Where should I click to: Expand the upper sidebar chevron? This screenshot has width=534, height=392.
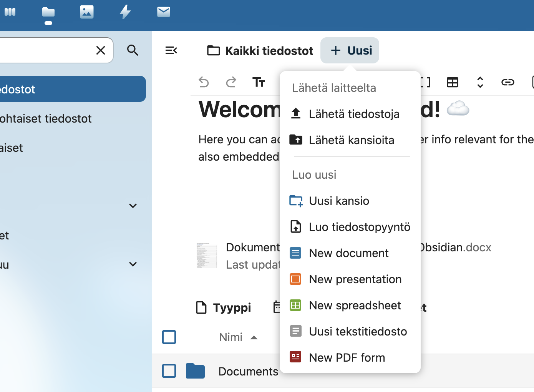pyautogui.click(x=133, y=206)
